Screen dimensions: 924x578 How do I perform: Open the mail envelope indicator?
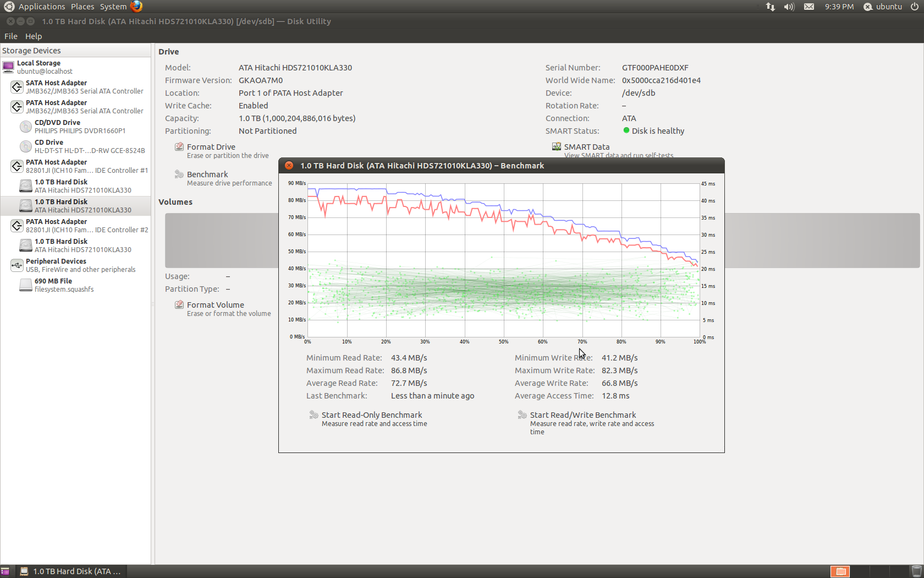[809, 7]
